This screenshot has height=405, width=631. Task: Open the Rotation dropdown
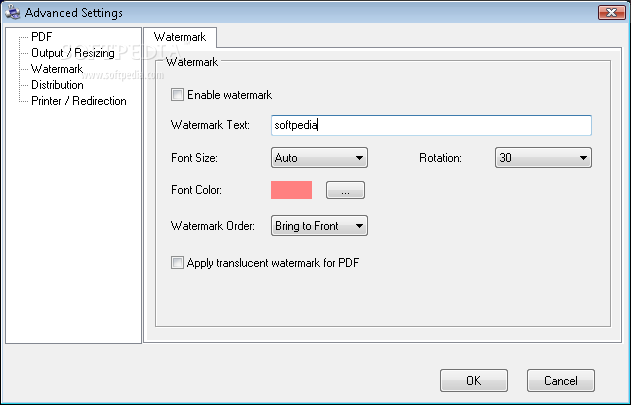pyautogui.click(x=543, y=157)
